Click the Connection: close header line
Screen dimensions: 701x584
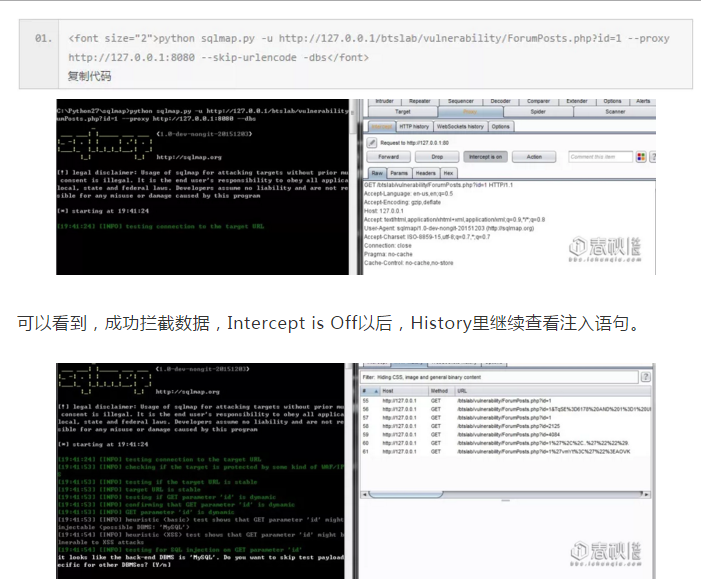coord(388,245)
